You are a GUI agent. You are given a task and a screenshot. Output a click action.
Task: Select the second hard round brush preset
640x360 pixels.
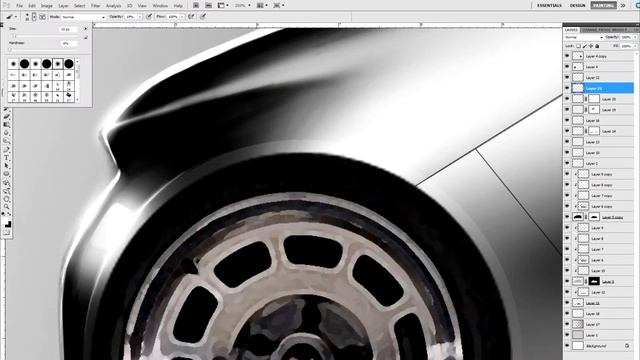(47, 64)
